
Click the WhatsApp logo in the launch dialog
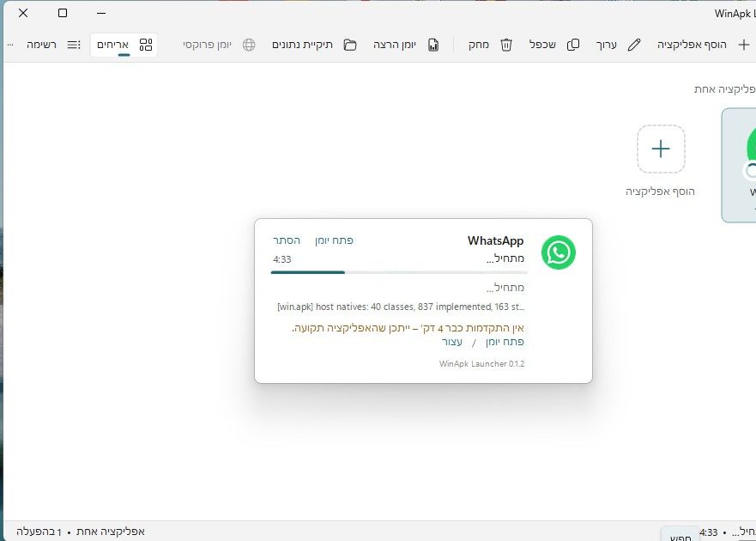pos(559,252)
